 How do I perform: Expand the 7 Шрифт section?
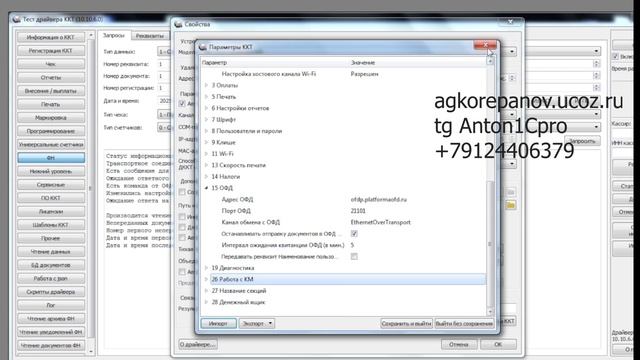(x=207, y=120)
